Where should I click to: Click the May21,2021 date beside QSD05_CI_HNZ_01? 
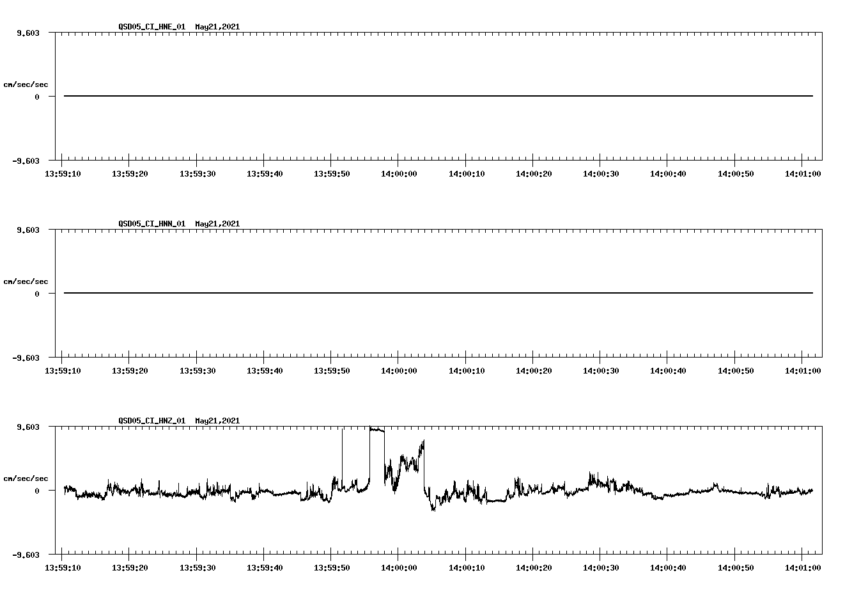point(217,421)
